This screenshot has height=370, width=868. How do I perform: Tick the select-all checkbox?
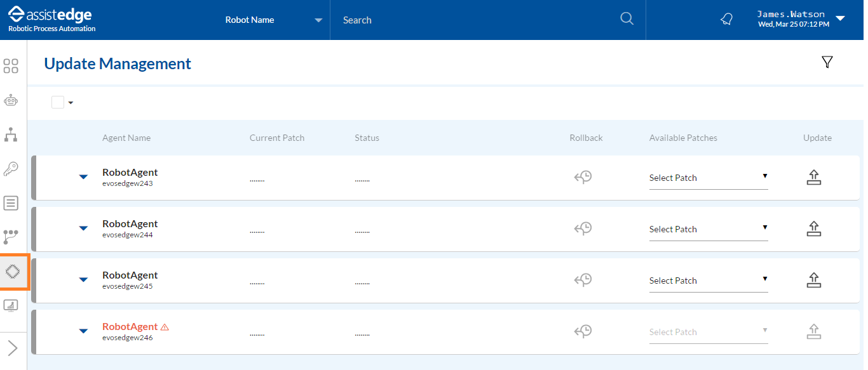pos(58,102)
